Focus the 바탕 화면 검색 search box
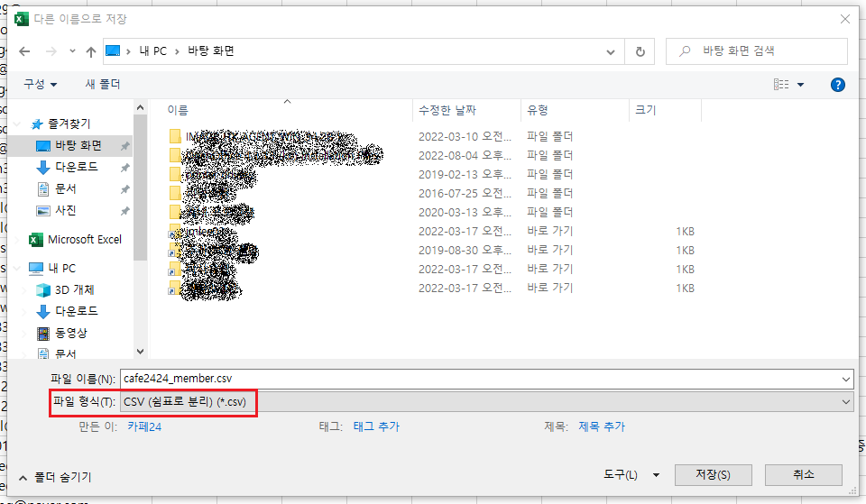The height and width of the screenshot is (504, 866). click(757, 51)
